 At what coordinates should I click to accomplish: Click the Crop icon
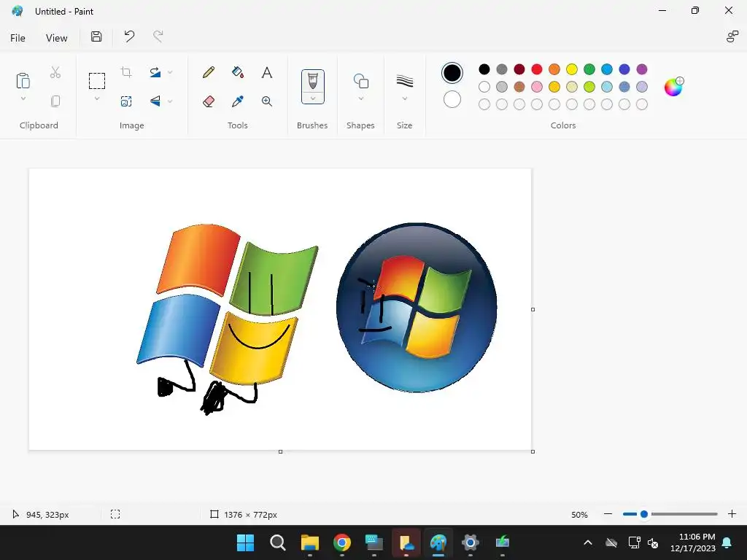click(126, 72)
